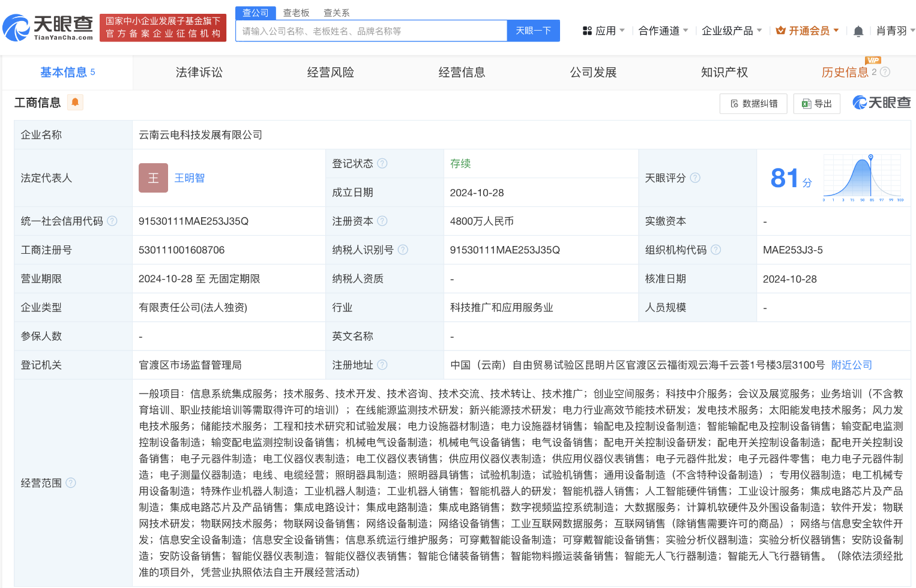The image size is (916, 588).
Task: Click help icon next to 登记状态
Action: coord(382,163)
